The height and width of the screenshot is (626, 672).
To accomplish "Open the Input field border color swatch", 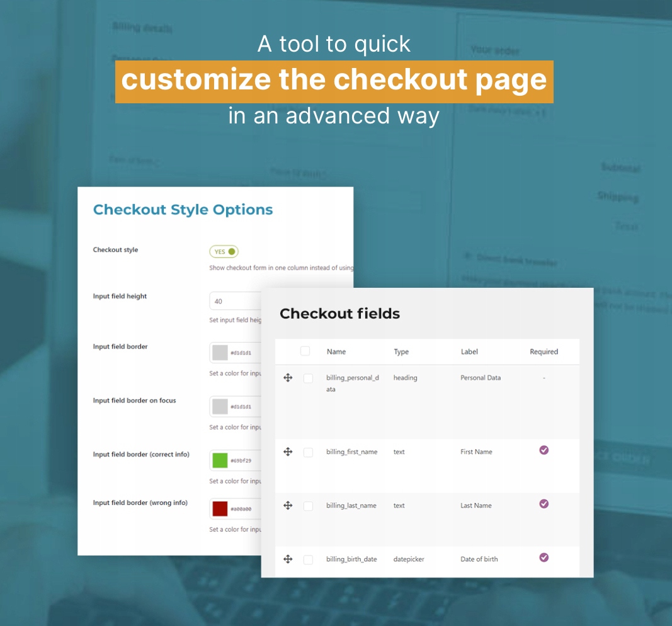I will (x=220, y=353).
